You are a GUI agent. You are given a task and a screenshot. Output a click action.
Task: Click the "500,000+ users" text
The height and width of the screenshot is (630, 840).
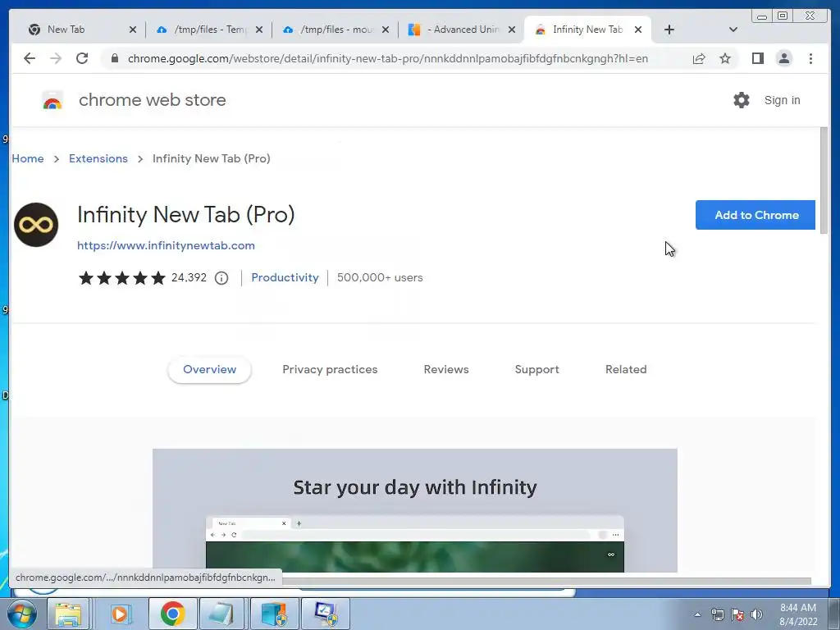pos(380,277)
